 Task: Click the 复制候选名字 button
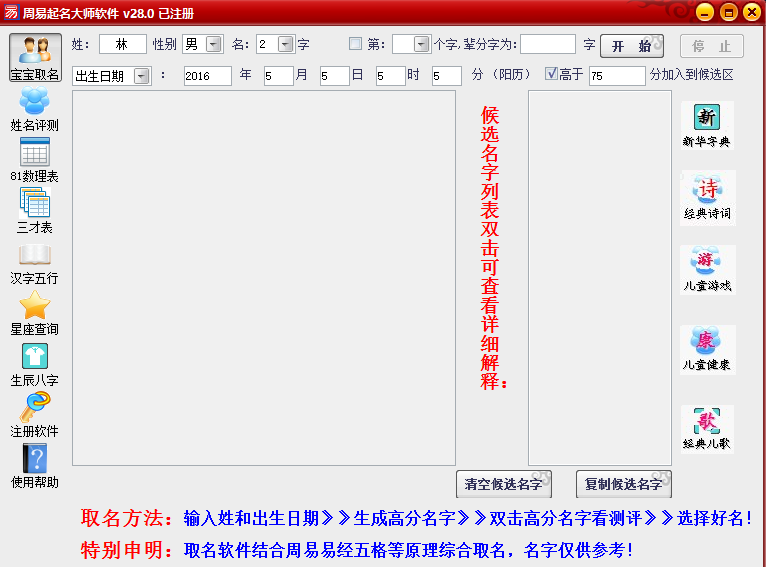click(x=623, y=484)
